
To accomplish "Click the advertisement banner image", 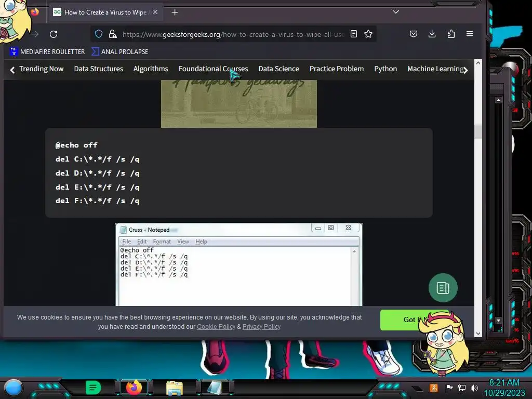I will tap(239, 104).
